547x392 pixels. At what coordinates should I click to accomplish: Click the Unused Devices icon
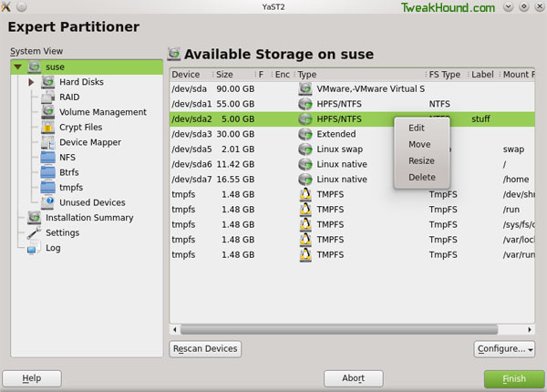click(x=47, y=202)
